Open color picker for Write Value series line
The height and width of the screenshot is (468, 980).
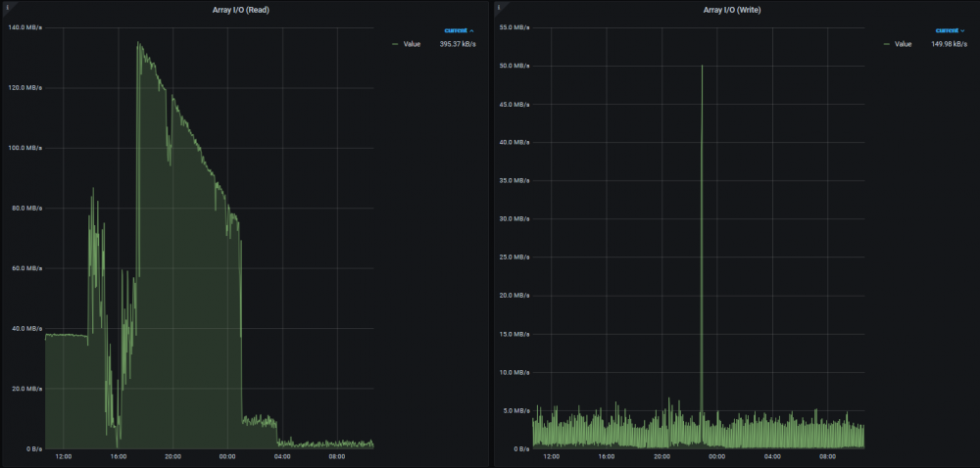[x=886, y=44]
